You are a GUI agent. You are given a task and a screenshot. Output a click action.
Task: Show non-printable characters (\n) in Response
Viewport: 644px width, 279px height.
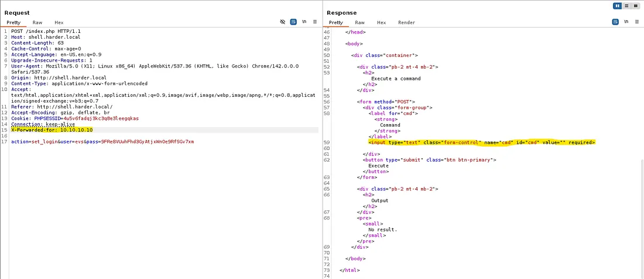click(626, 22)
